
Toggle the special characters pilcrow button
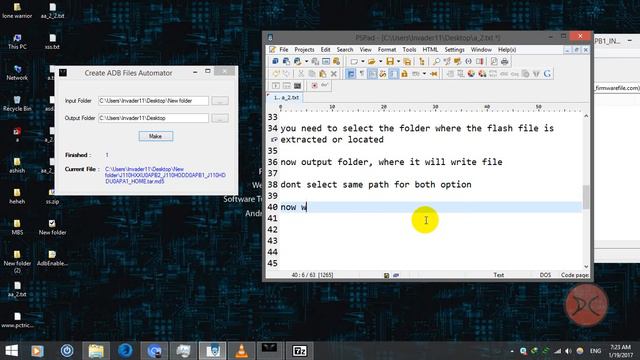(x=362, y=74)
